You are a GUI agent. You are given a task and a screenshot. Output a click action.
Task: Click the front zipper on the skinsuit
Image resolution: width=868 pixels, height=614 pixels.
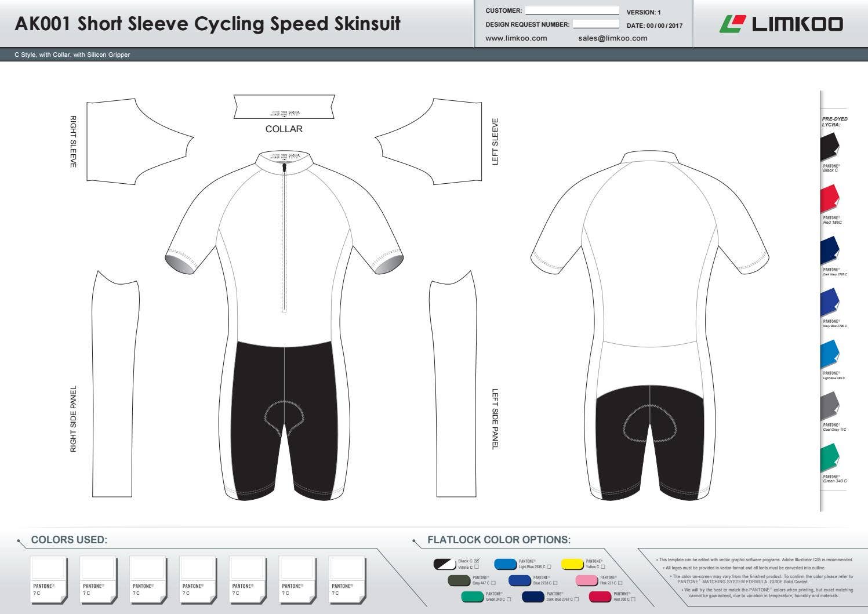pyautogui.click(x=284, y=238)
